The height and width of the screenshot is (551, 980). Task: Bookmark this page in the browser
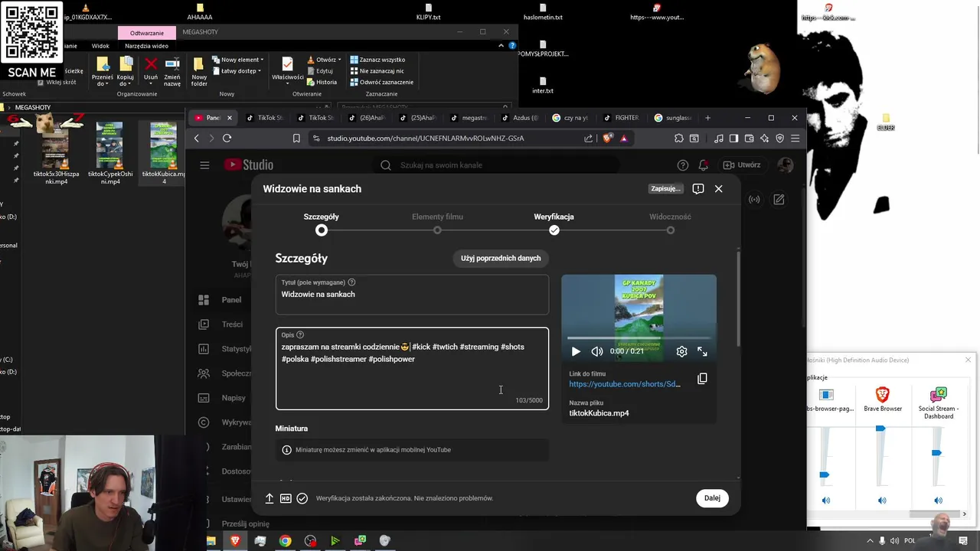coord(296,139)
